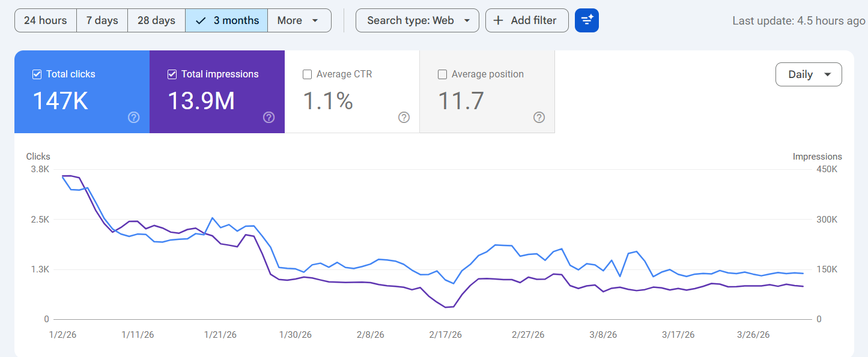Open the Search type: Web dropdown
This screenshot has height=357, width=868.
click(417, 20)
